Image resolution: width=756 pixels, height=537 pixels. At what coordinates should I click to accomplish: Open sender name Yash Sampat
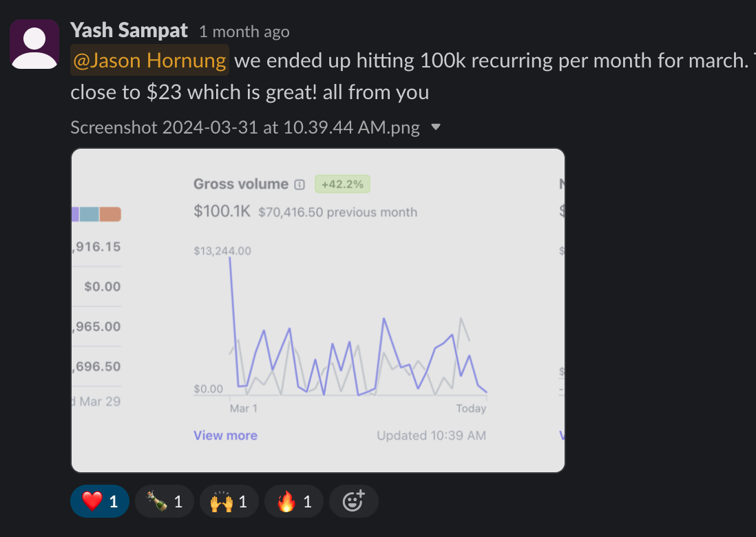tap(129, 30)
